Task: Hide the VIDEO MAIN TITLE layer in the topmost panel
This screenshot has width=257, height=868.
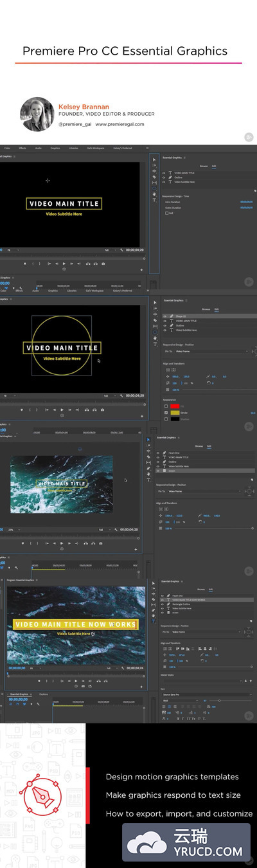Action: click(164, 173)
